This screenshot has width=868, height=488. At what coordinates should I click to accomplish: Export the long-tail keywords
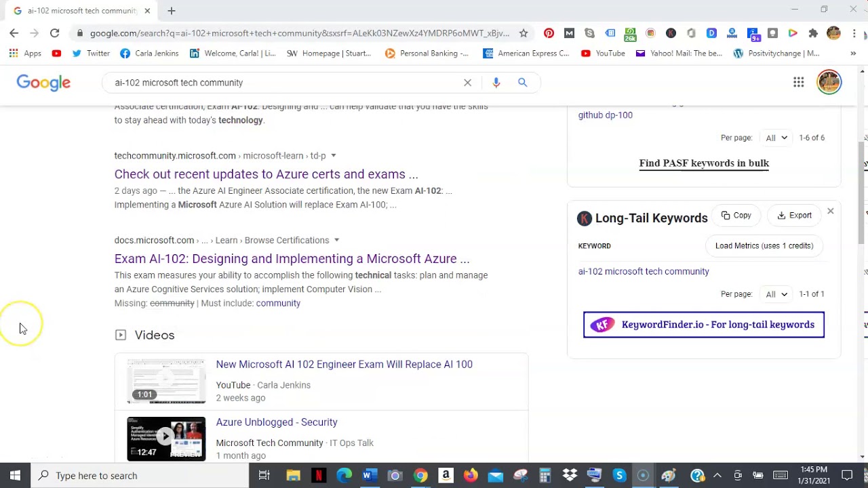795,216
